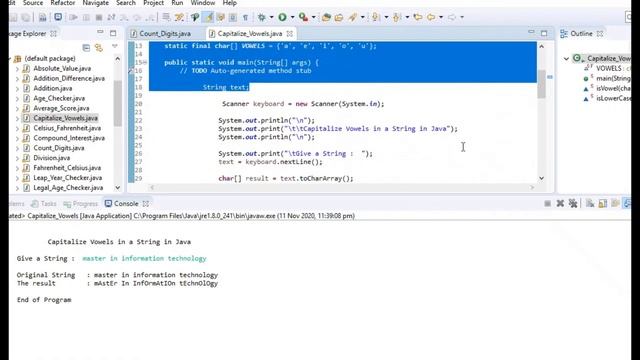Toggle Block Selection Mode toolbar icon

click(233, 17)
